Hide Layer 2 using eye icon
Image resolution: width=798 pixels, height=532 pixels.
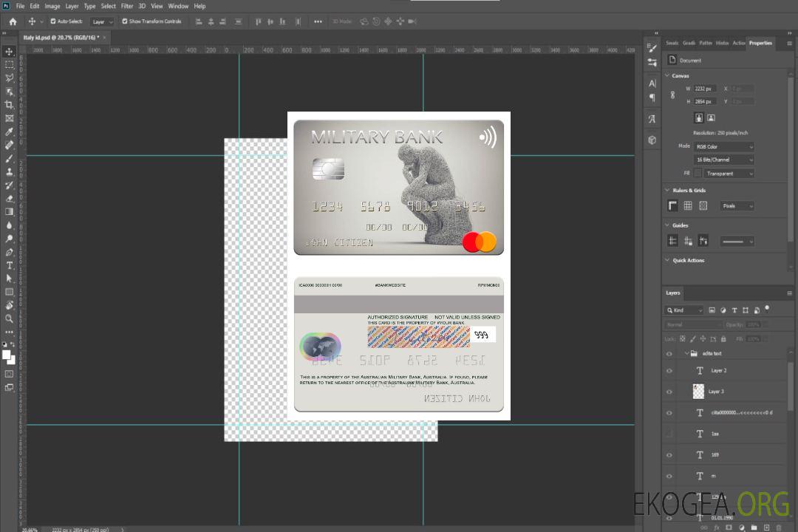click(x=669, y=370)
